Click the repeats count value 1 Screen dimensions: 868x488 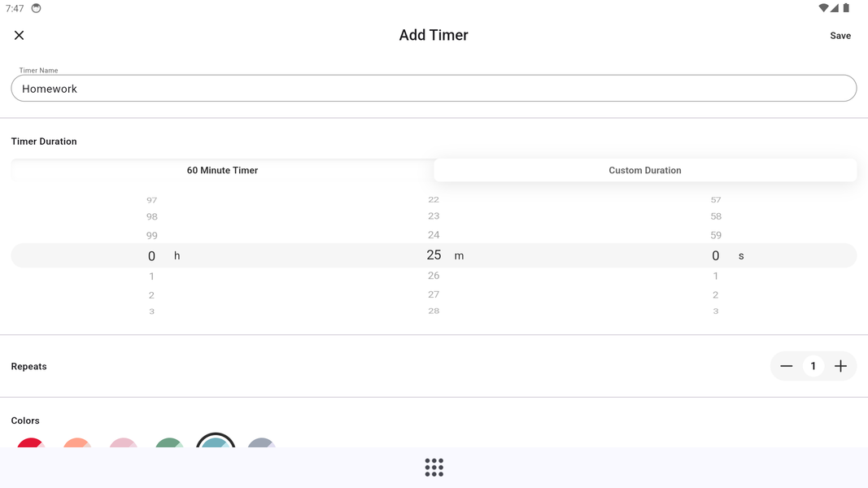point(813,366)
